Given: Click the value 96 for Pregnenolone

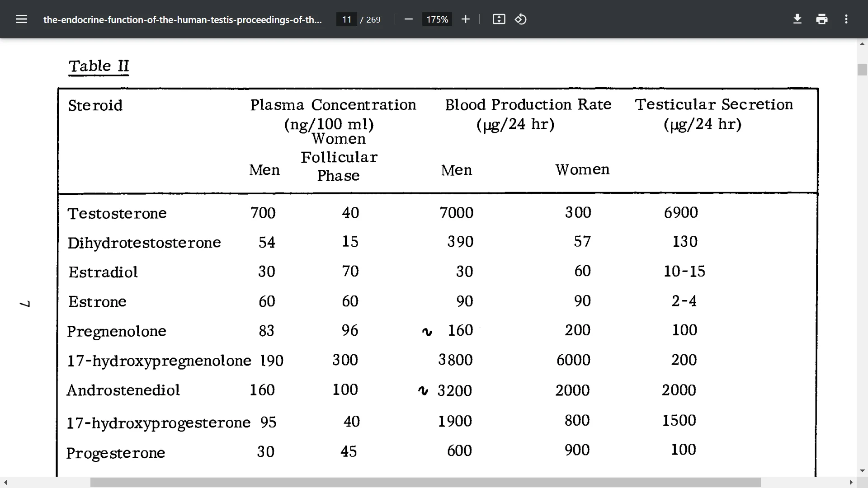Looking at the screenshot, I should point(350,330).
